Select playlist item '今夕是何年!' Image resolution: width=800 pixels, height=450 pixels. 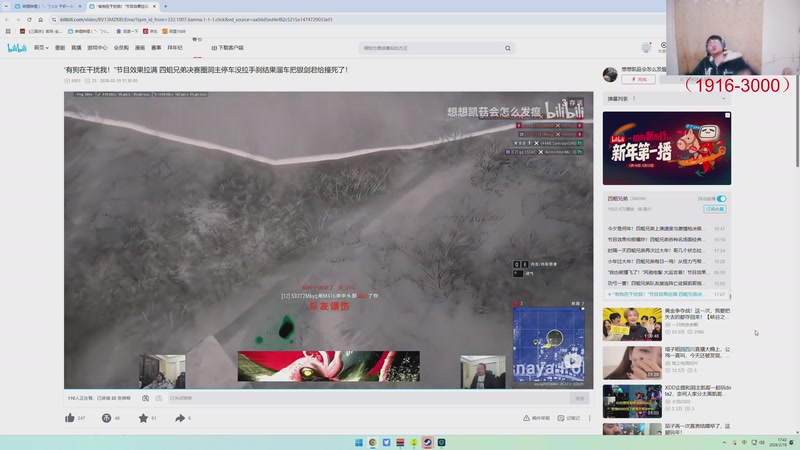(x=666, y=229)
